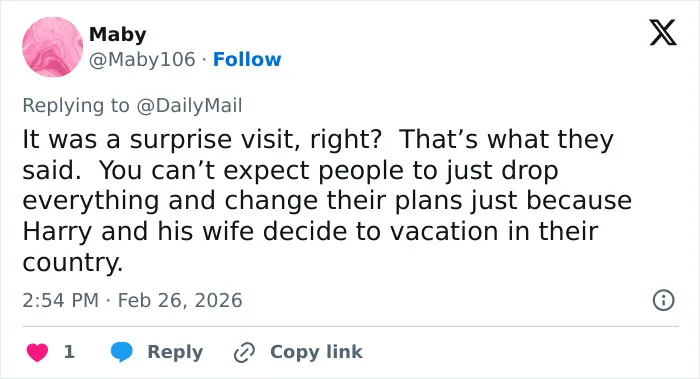Click the like count number 1

coord(69,352)
